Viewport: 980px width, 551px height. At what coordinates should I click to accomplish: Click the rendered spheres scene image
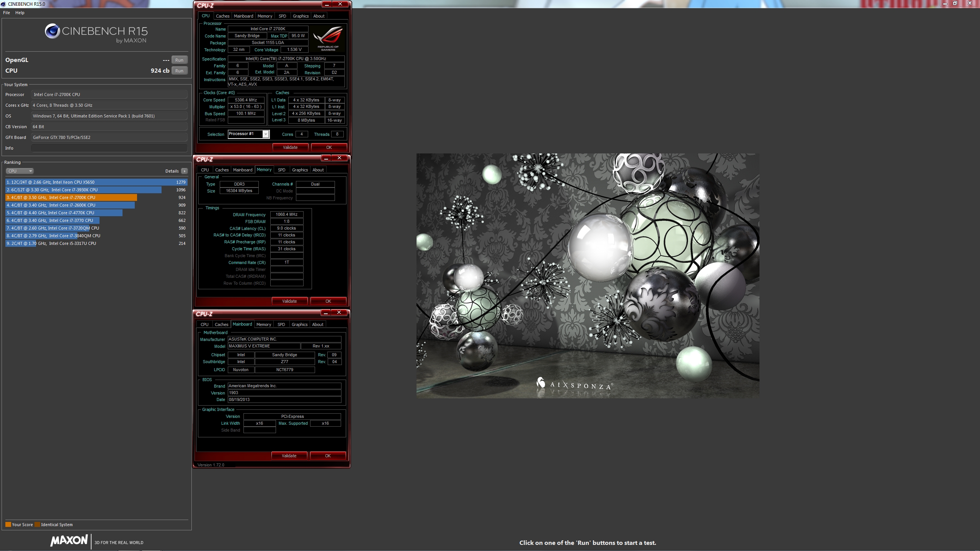(588, 275)
